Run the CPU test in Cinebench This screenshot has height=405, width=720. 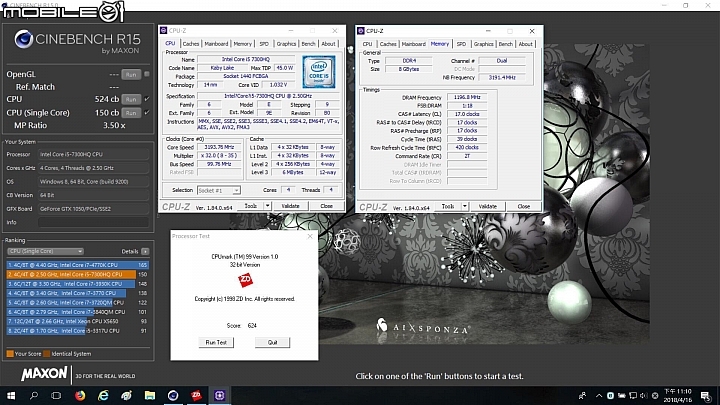131,99
